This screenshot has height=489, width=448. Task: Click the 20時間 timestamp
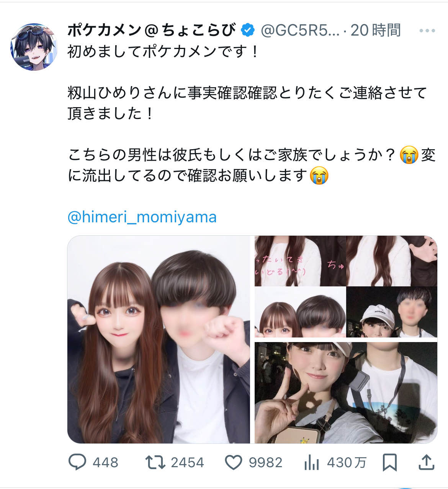[x=376, y=30]
